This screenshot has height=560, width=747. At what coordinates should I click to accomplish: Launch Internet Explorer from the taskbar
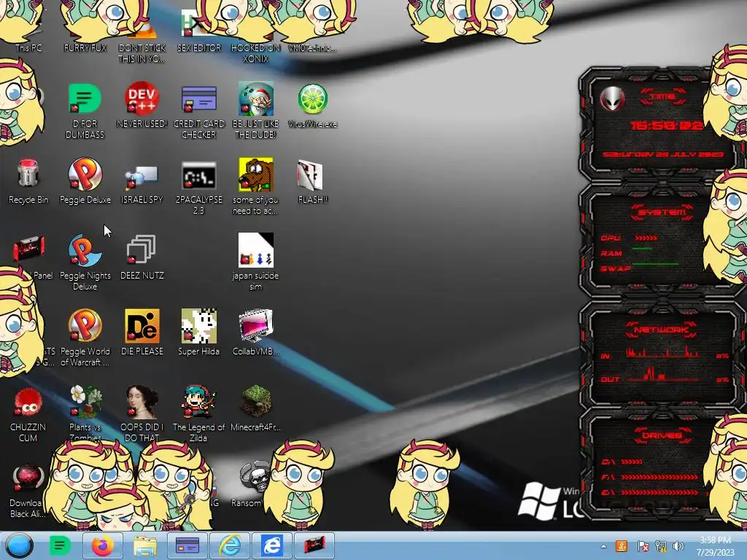click(230, 545)
